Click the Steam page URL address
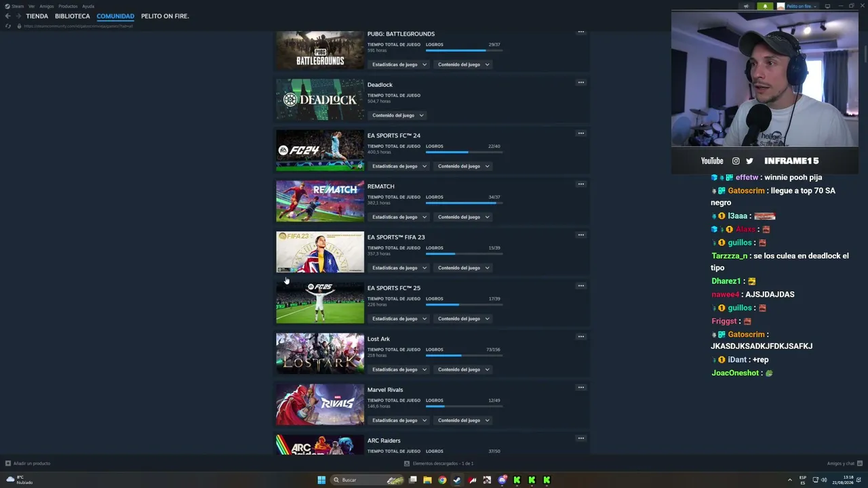Screen dimensions: 868x488 point(78,26)
